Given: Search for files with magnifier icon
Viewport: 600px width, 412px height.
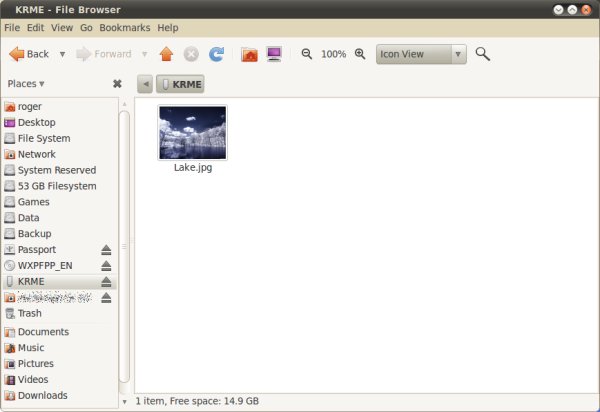Looking at the screenshot, I should click(x=483, y=54).
